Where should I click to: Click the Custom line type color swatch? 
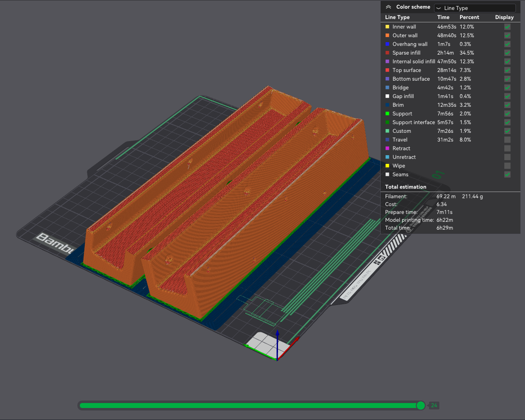point(387,131)
